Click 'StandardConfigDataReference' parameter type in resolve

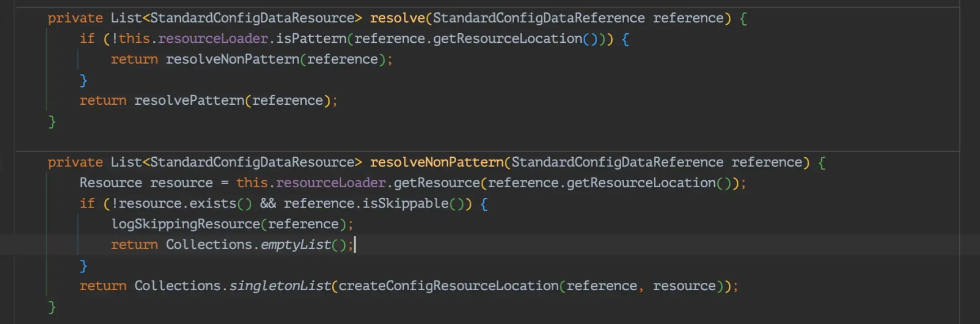(538, 18)
